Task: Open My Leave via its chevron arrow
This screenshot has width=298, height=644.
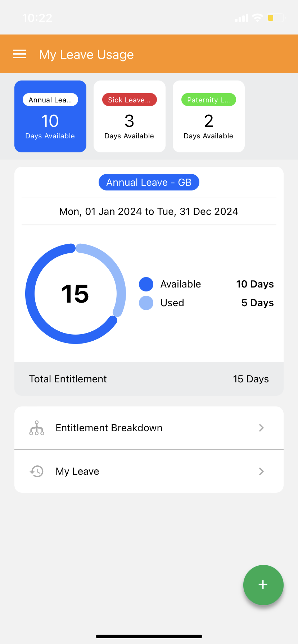Action: tap(262, 471)
